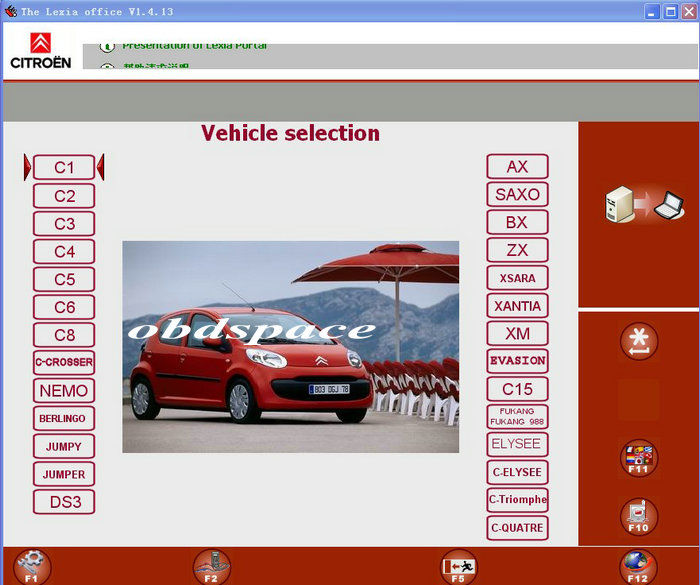This screenshot has width=700, height=585.
Task: Click the F5 exit icon
Action: pos(458,567)
